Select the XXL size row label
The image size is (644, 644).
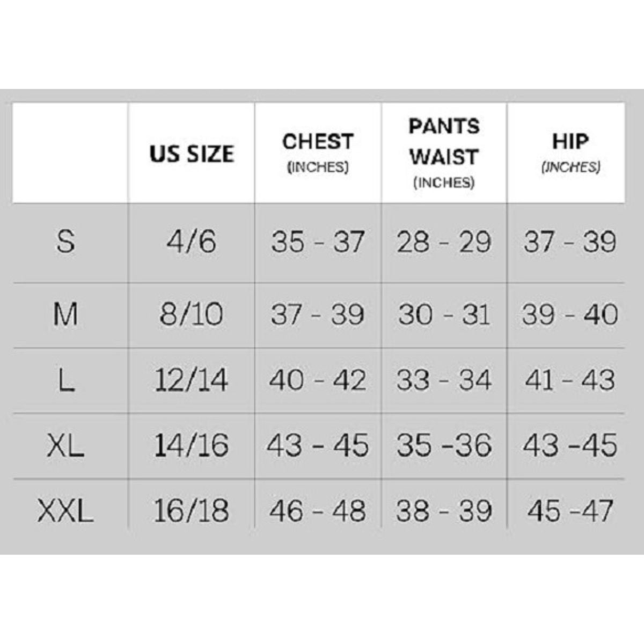pyautogui.click(x=65, y=510)
